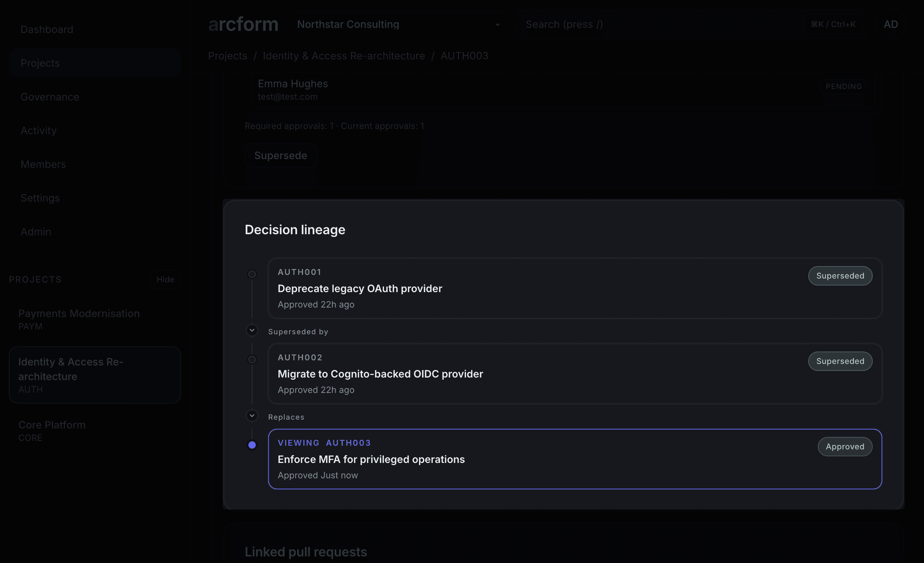The image size is (924, 563).
Task: Collapse the Superseded by lineage section
Action: [x=252, y=331]
